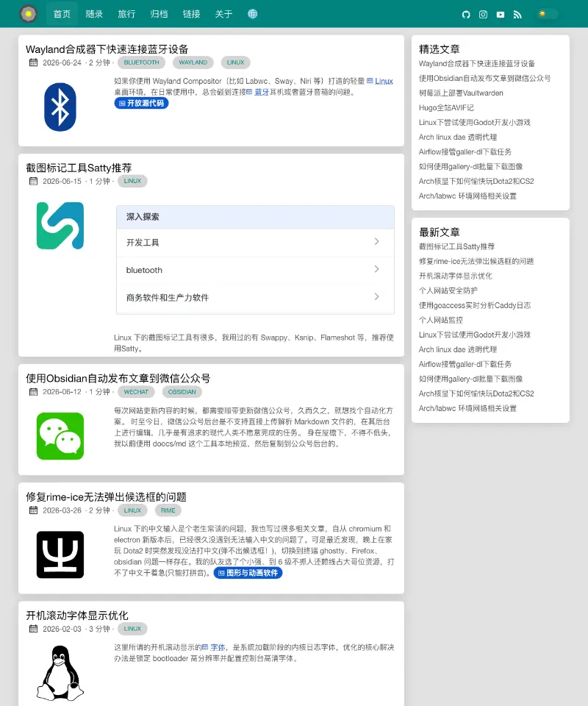The width and height of the screenshot is (588, 706).
Task: Open latest 修复rime-ice无法弹出候选框的问题
Action: (476, 262)
